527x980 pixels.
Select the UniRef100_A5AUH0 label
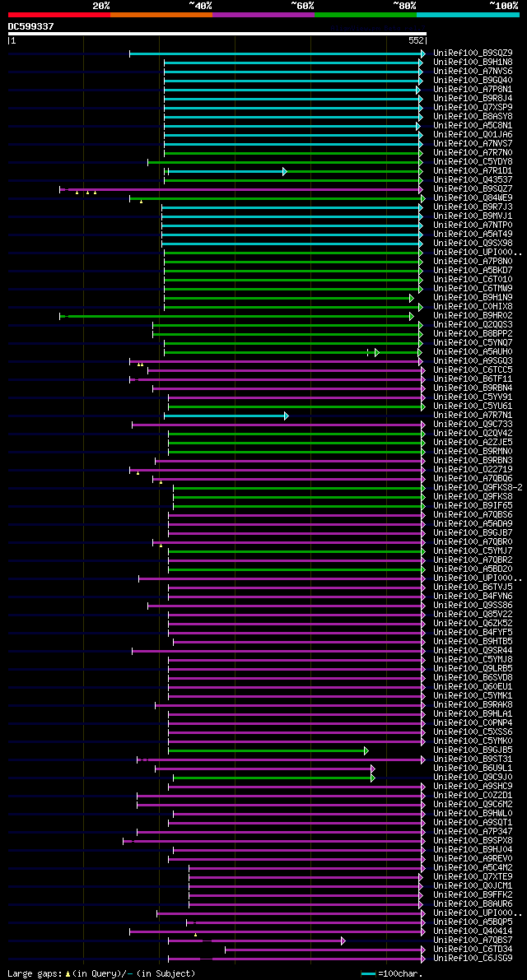point(473,352)
